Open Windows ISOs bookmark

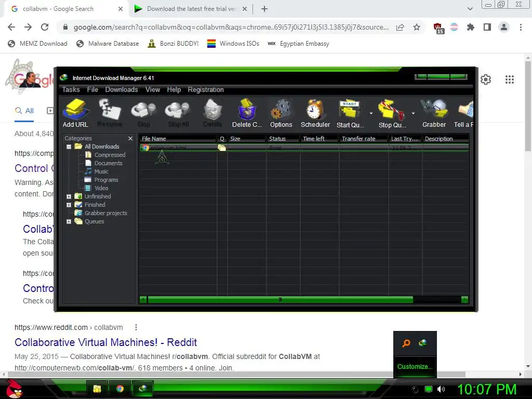click(x=233, y=44)
